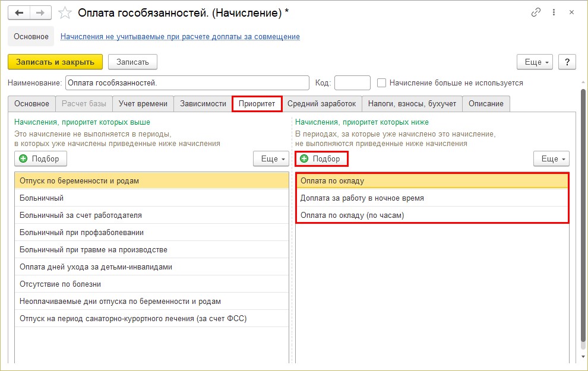Open Налоги, взносы, бухучет tab
Viewport: 588px width, 371px height.
pyautogui.click(x=412, y=104)
